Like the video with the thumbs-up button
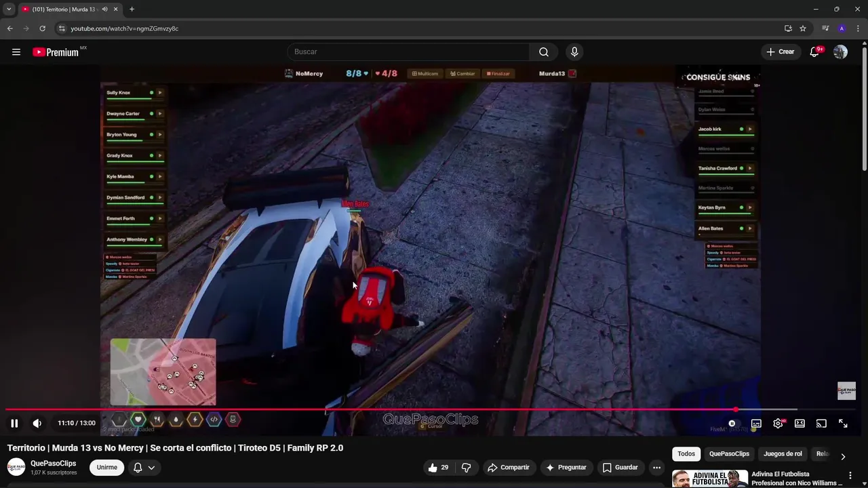 point(439,467)
